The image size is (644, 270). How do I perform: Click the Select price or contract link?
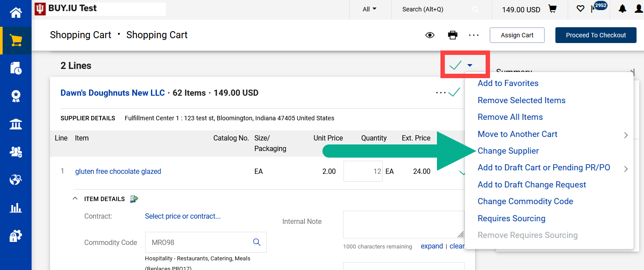pos(182,216)
